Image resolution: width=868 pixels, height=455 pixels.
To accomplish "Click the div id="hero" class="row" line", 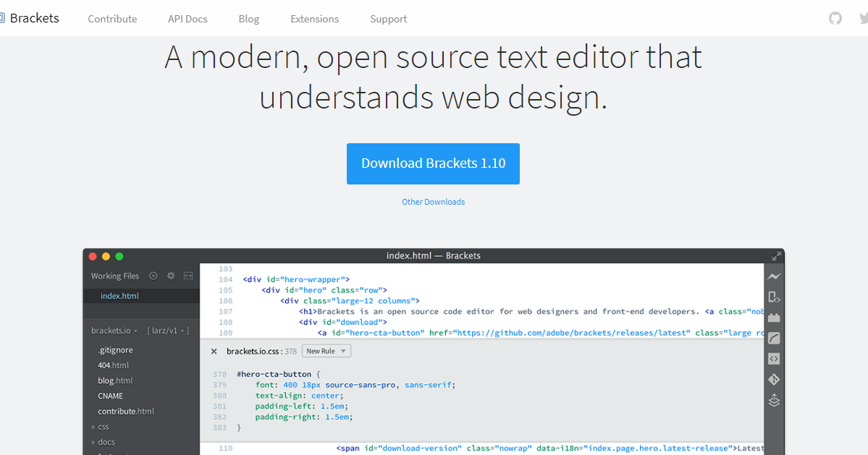I will coord(324,290).
